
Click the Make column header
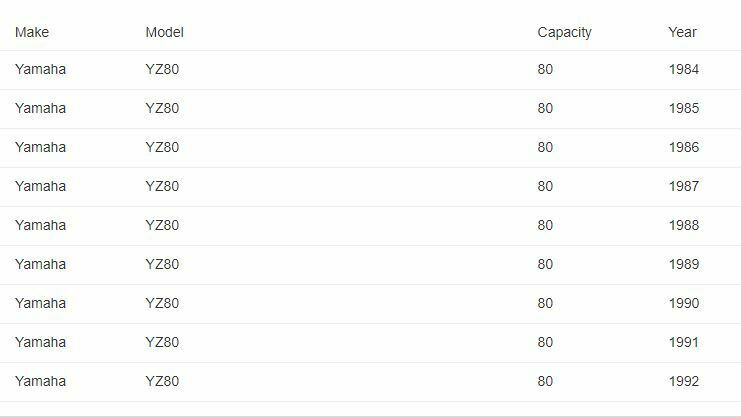(32, 32)
